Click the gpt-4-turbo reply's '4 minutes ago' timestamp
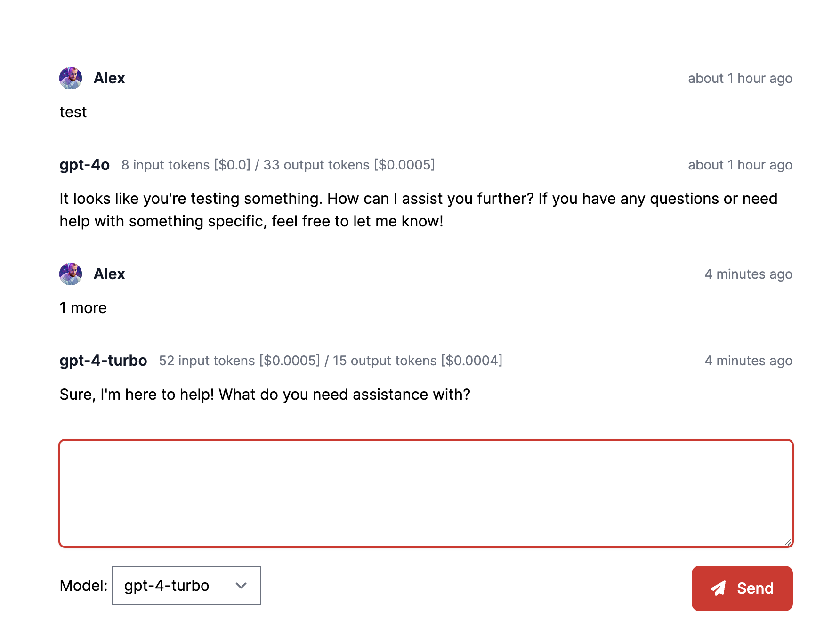 [x=748, y=361]
